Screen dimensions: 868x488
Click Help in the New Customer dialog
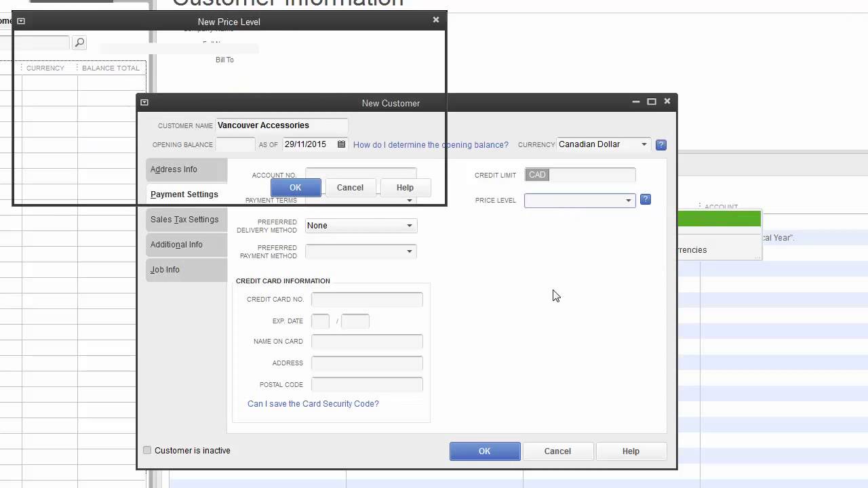pos(631,451)
